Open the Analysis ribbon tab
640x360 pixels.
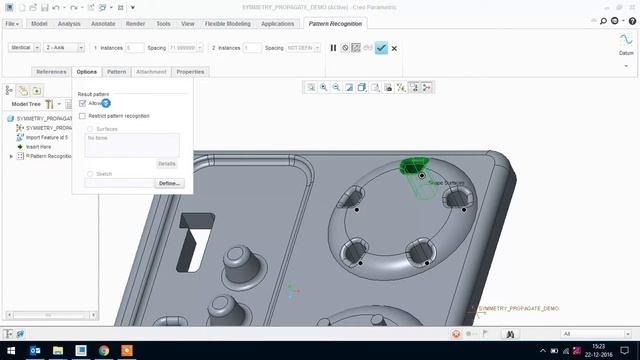(x=69, y=24)
